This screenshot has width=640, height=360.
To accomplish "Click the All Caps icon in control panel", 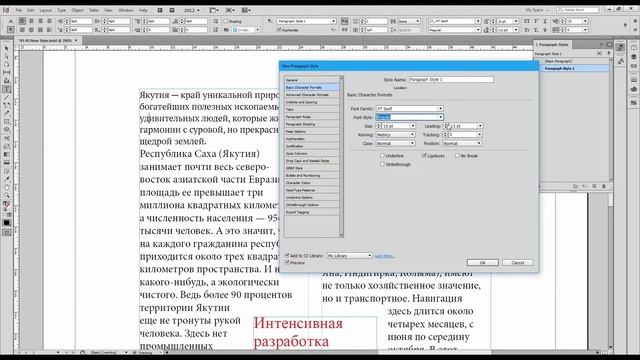I will [x=527, y=21].
